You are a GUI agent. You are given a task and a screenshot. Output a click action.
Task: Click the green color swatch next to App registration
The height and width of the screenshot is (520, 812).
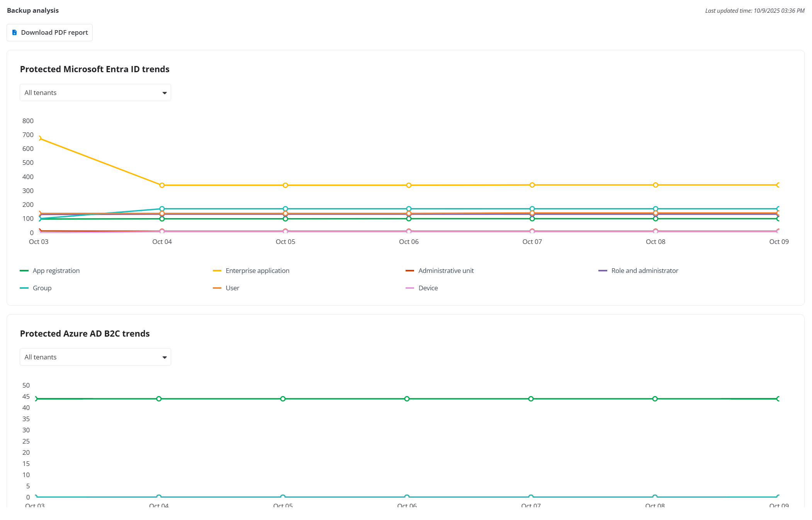point(24,271)
